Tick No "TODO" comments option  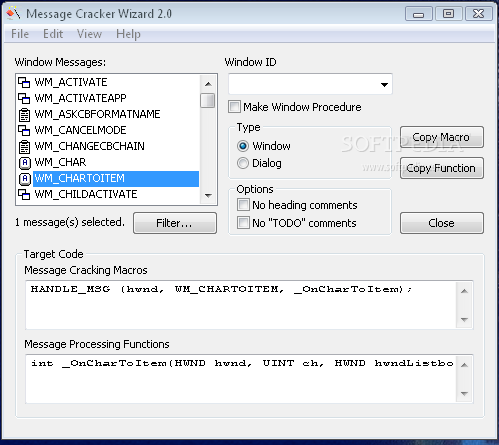[243, 223]
